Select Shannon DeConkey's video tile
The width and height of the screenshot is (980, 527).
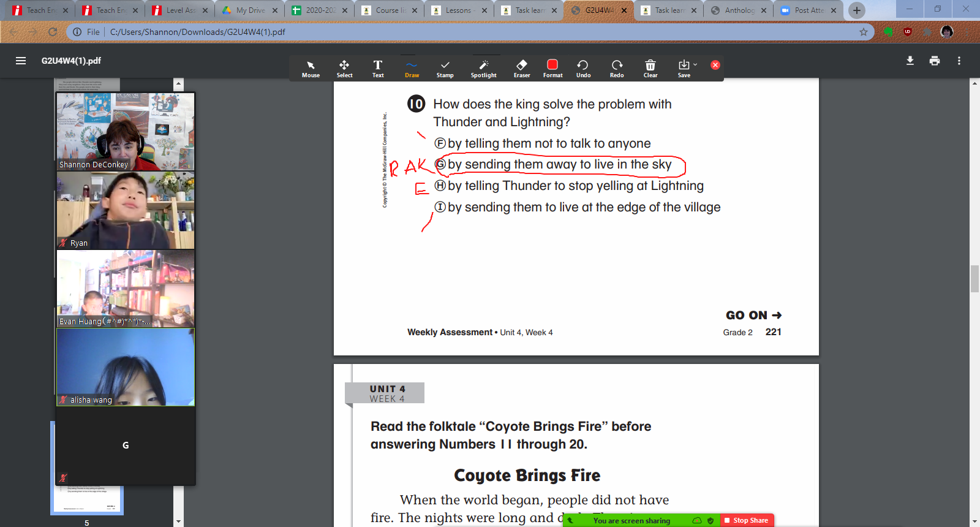[126, 132]
